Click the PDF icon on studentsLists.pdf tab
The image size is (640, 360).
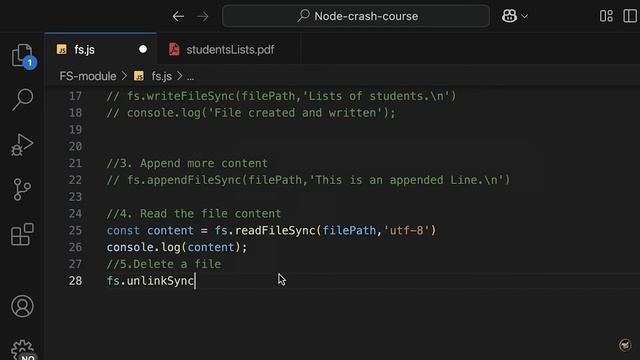[x=174, y=49]
